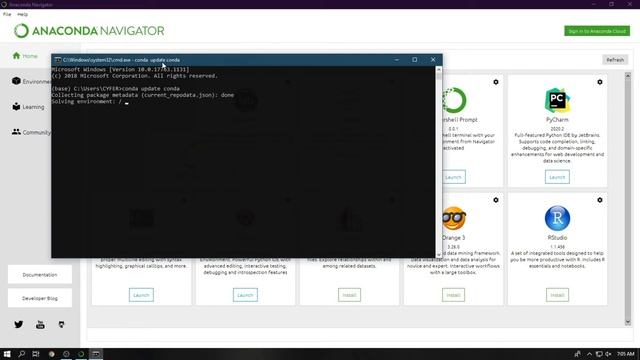This screenshot has width=640, height=360.
Task: Minimize the cmd.exe window
Action: (397, 60)
